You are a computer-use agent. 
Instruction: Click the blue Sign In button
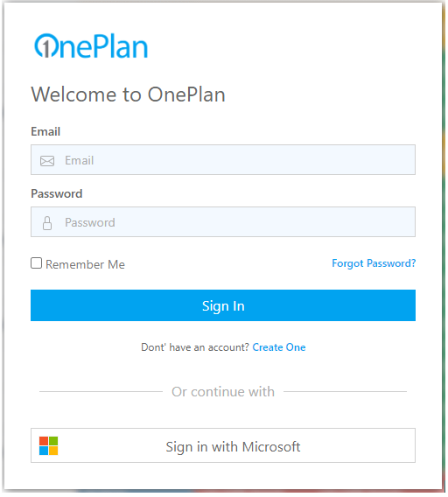223,305
